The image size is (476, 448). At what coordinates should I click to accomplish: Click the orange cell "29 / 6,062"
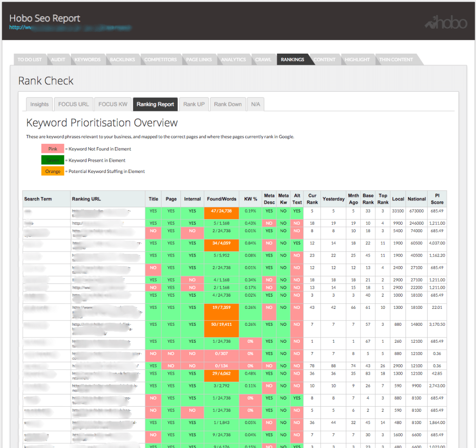pyautogui.click(x=222, y=376)
